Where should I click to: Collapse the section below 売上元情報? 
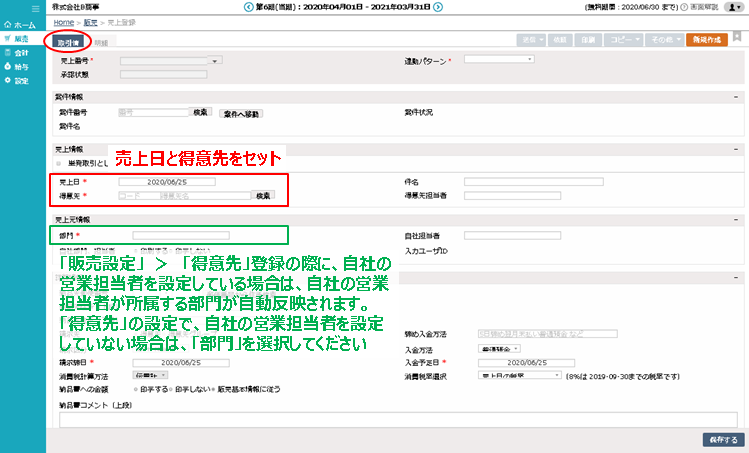[x=736, y=278]
